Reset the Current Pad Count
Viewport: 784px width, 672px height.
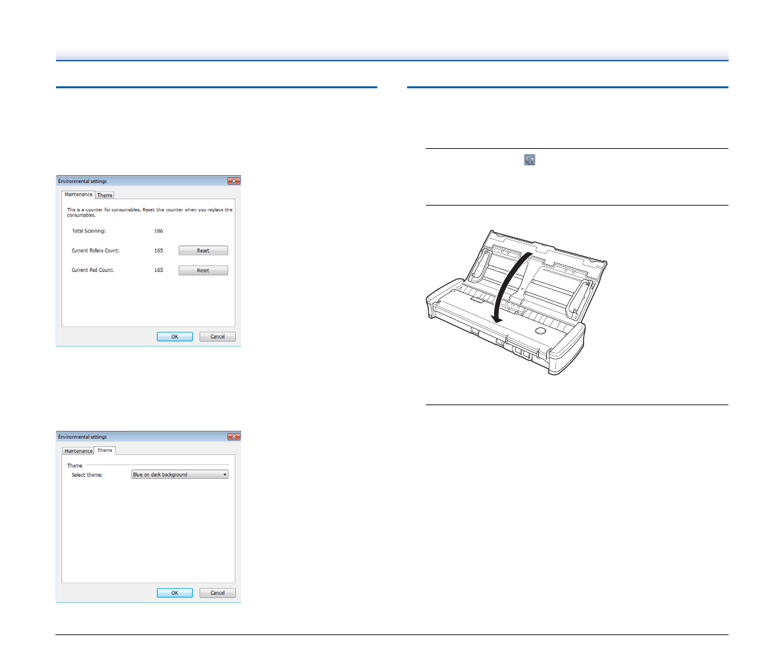(x=203, y=270)
